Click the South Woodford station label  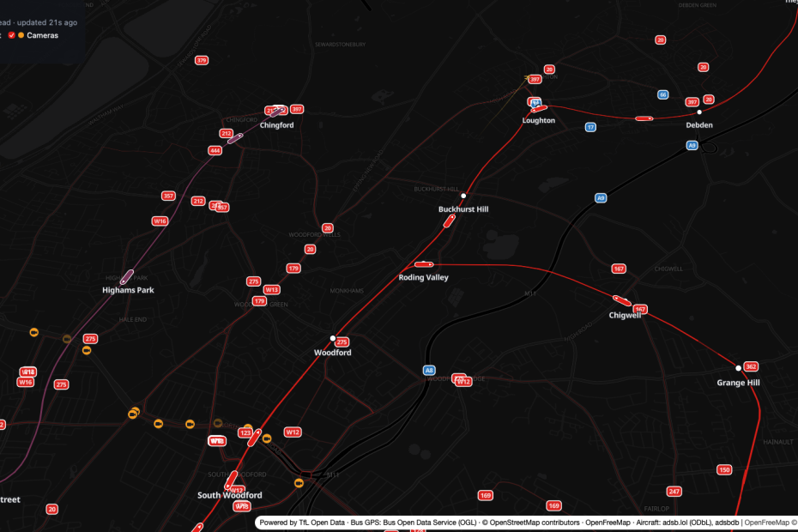click(x=229, y=495)
